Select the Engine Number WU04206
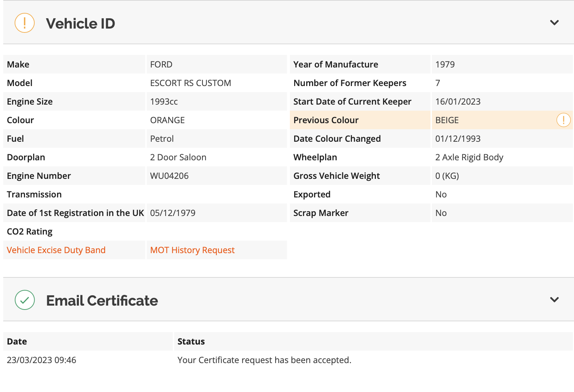This screenshot has width=574, height=392. coord(170,176)
